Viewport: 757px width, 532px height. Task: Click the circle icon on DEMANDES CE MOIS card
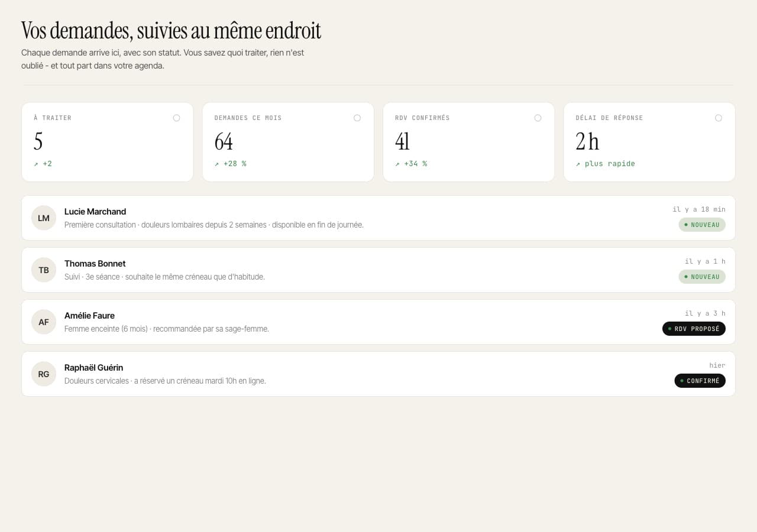click(357, 118)
